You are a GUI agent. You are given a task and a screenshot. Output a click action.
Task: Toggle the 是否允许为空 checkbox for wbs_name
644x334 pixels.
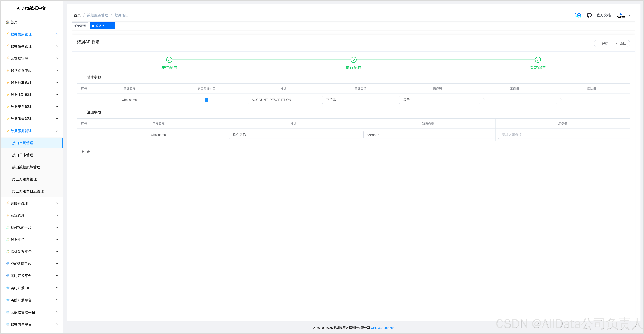(206, 100)
